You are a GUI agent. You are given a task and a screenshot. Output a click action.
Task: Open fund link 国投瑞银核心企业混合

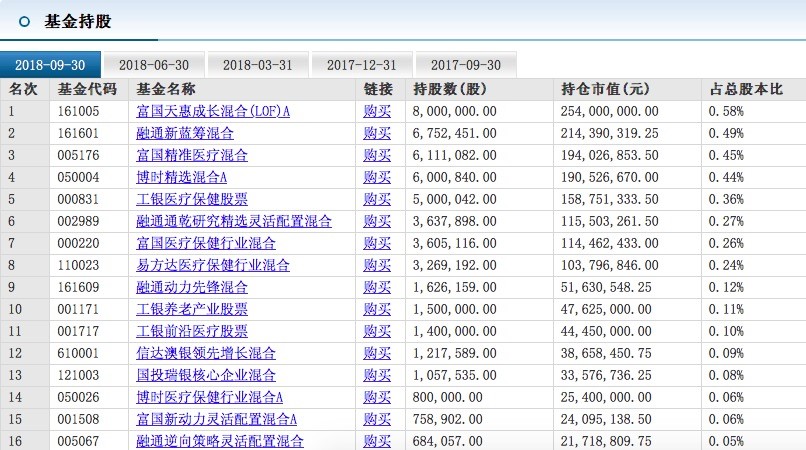206,375
